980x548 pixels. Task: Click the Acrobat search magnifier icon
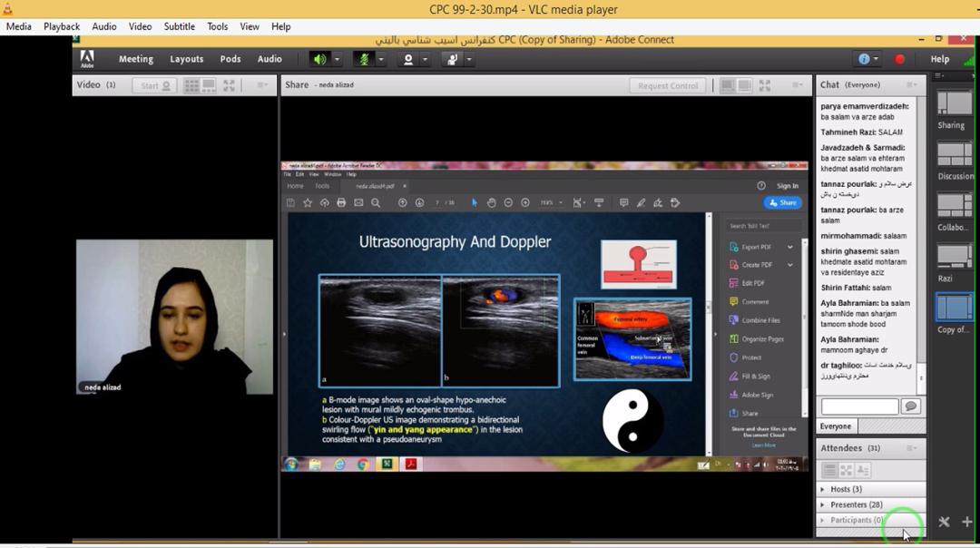(376, 202)
